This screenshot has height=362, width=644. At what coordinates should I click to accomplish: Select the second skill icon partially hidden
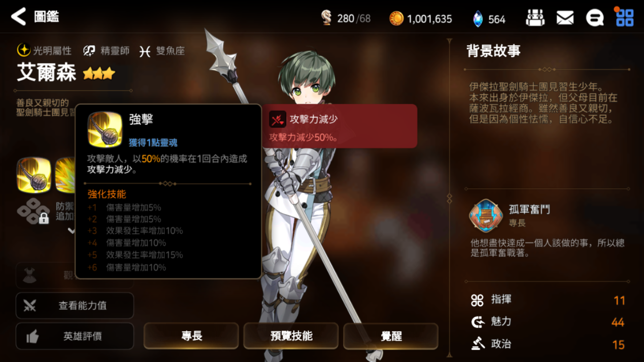pos(65,175)
